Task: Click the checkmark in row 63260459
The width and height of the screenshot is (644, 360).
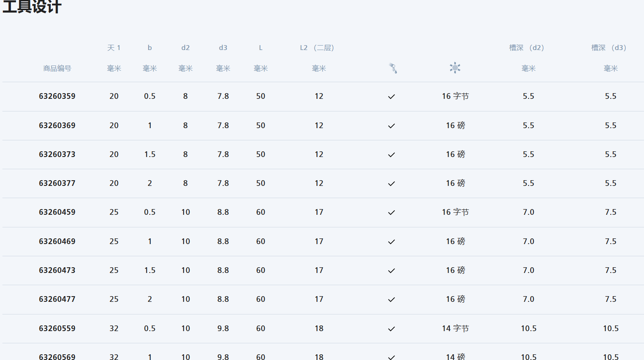Action: point(391,213)
